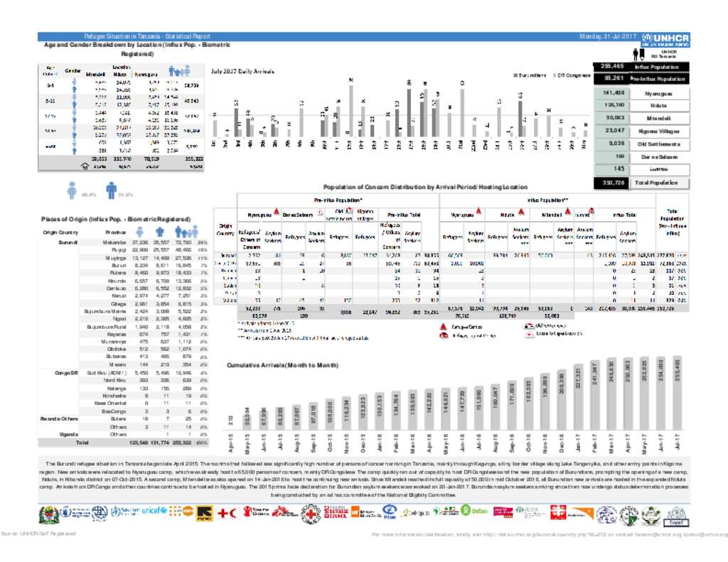Click the Red Cross Red Crescent logo

pyautogui.click(x=227, y=513)
